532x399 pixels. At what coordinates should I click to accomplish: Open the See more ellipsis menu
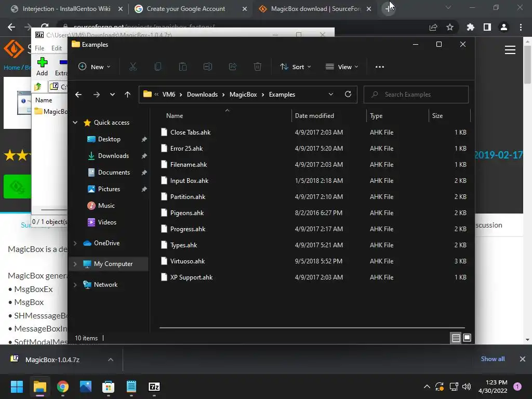(x=380, y=67)
